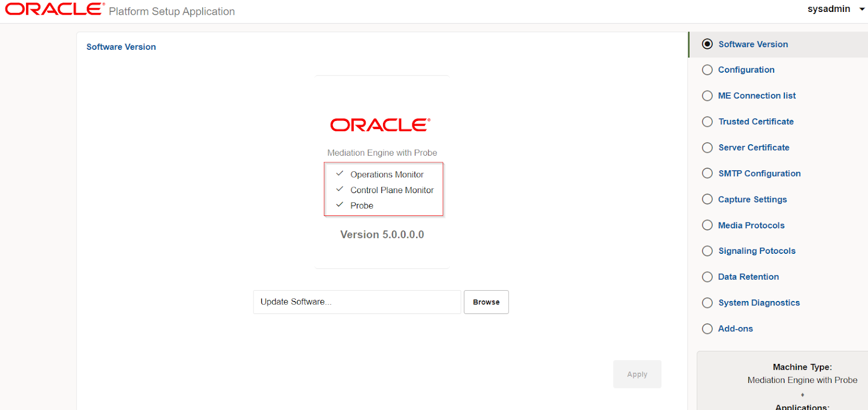Open the sysadmin user dropdown arrow

(x=862, y=9)
